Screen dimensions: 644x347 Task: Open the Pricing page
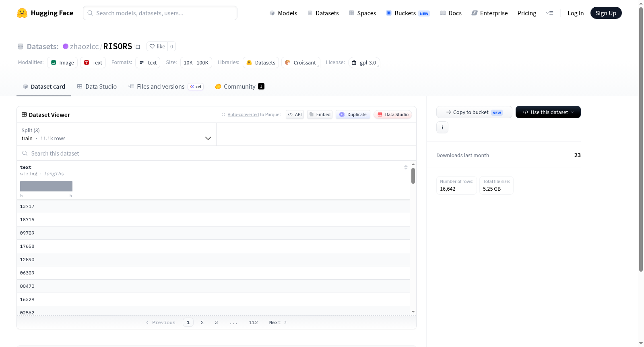[527, 13]
